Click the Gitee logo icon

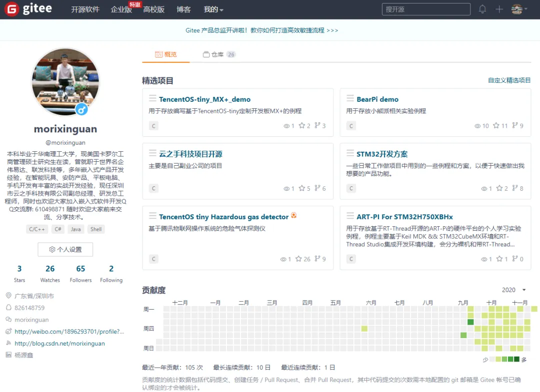coord(11,9)
